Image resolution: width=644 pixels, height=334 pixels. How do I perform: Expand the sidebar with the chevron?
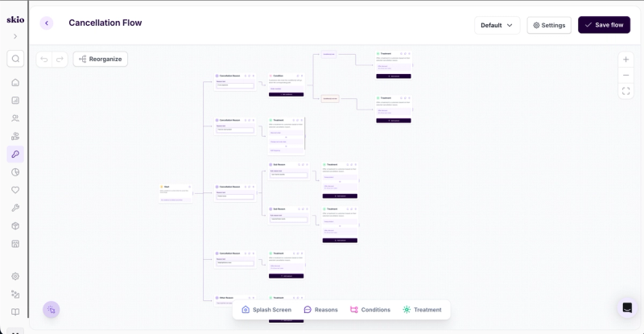(15, 36)
